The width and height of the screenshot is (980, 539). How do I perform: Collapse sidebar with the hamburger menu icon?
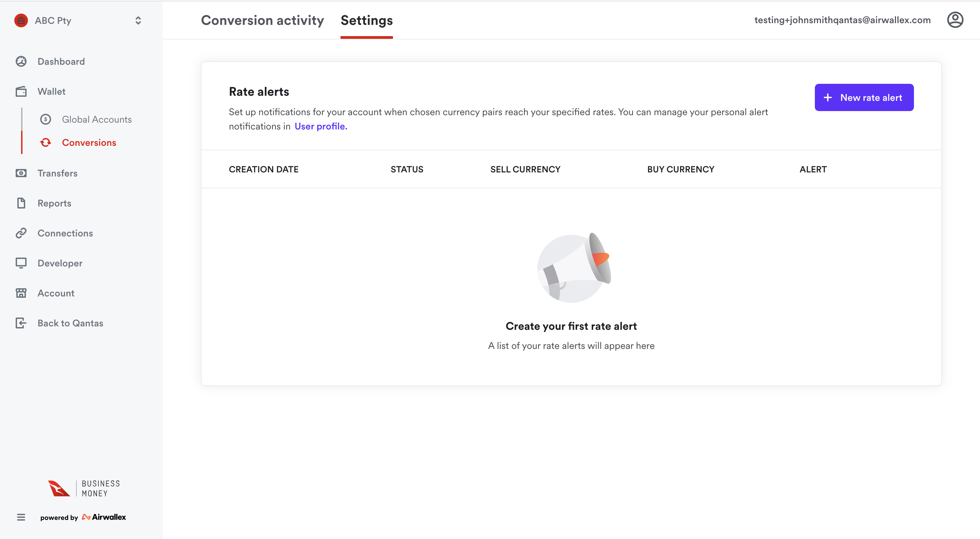(x=21, y=517)
